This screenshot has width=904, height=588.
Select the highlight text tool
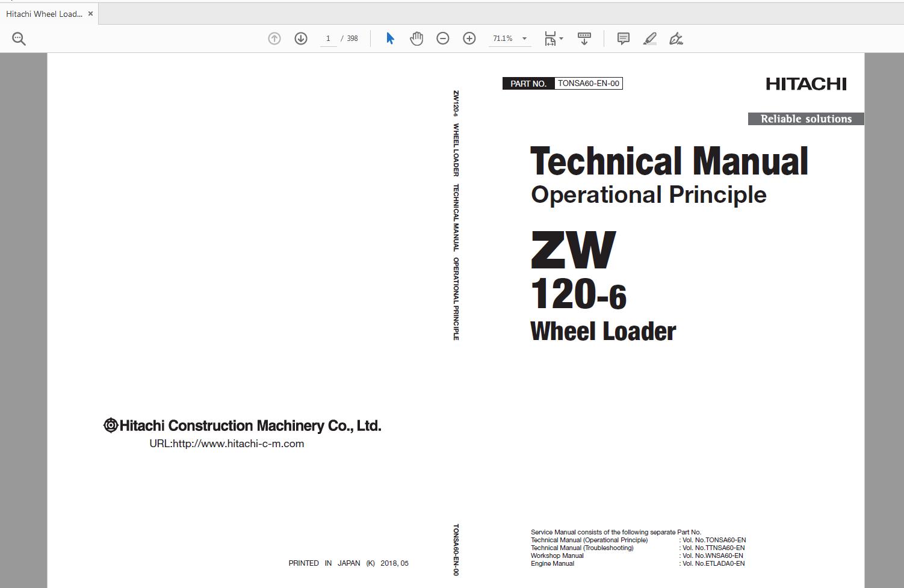[x=649, y=39]
